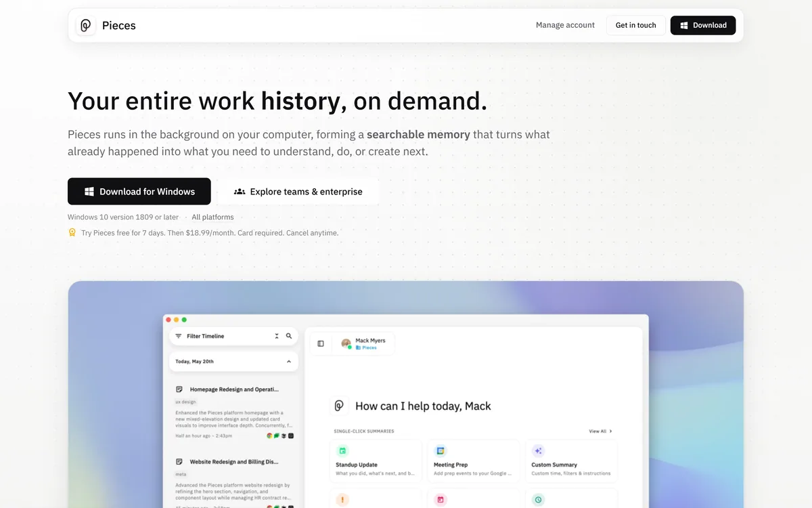The height and width of the screenshot is (508, 812).
Task: Click the blue Pieces workspace label
Action: [366, 347]
